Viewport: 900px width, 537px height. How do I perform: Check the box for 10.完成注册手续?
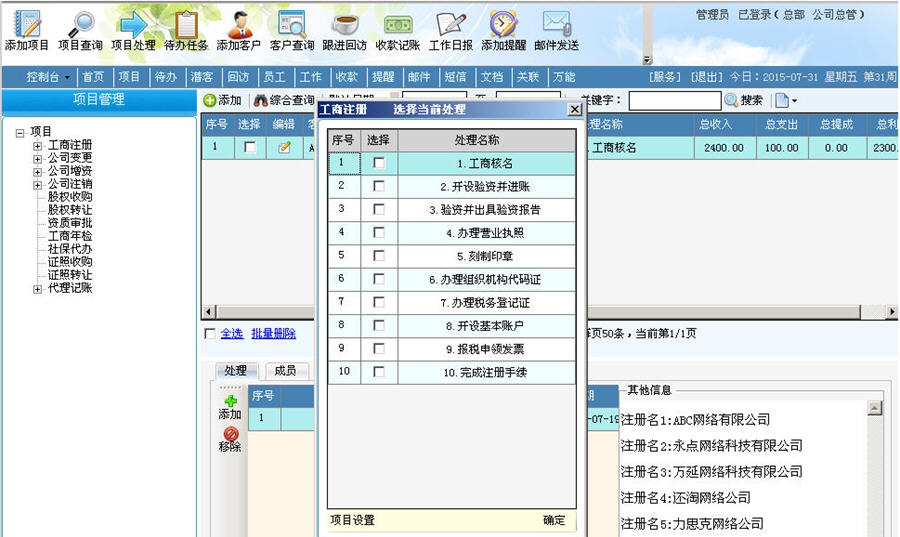coord(379,372)
